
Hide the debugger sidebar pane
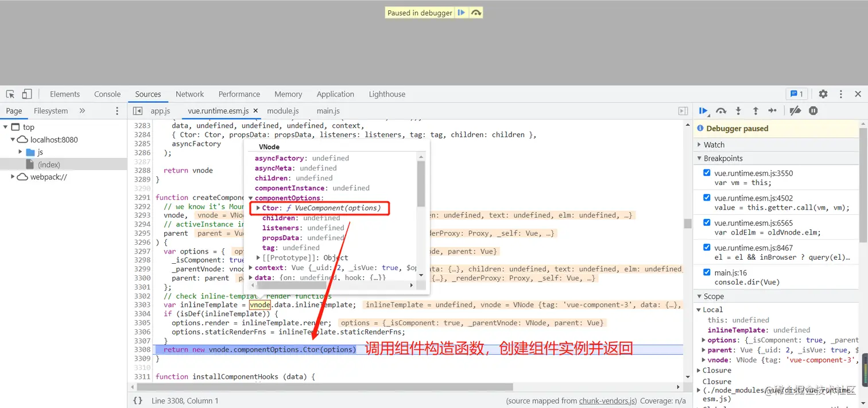pos(683,111)
